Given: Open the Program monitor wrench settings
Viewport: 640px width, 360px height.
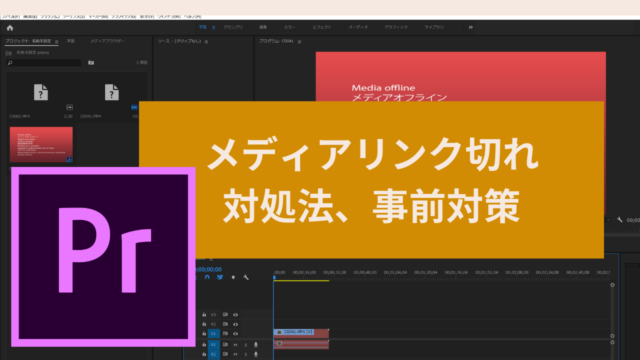Looking at the screenshot, I should [x=620, y=220].
